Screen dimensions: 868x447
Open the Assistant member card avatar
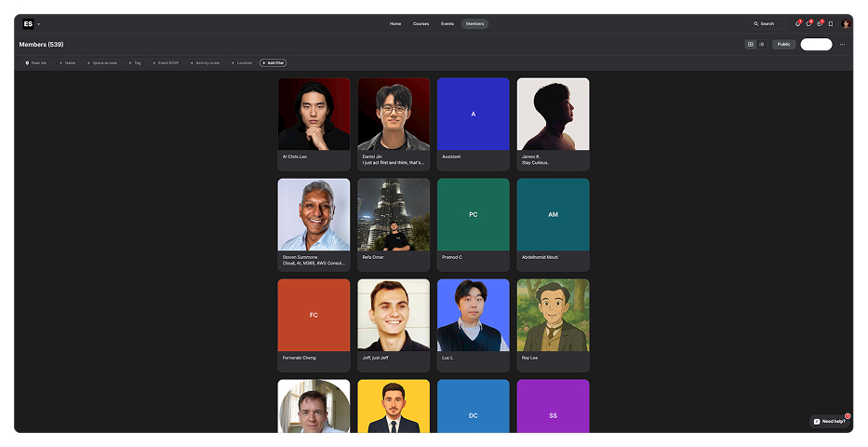click(x=474, y=115)
